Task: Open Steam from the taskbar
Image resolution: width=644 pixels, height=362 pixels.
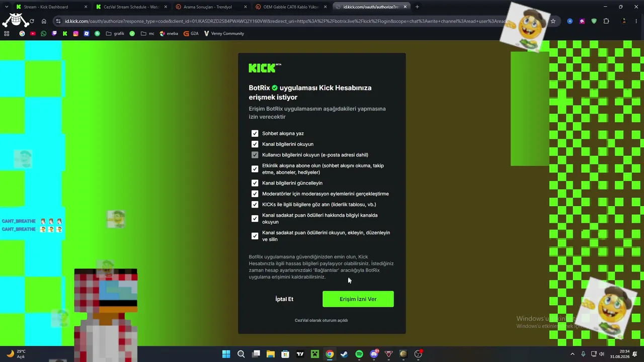Action: tap(344, 354)
